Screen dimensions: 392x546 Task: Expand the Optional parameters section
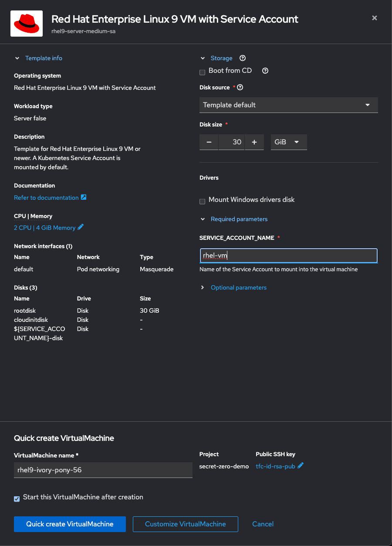pos(239,287)
